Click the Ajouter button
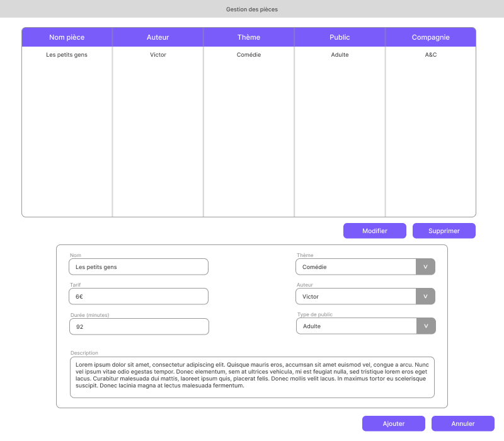The height and width of the screenshot is (441, 504). (394, 423)
